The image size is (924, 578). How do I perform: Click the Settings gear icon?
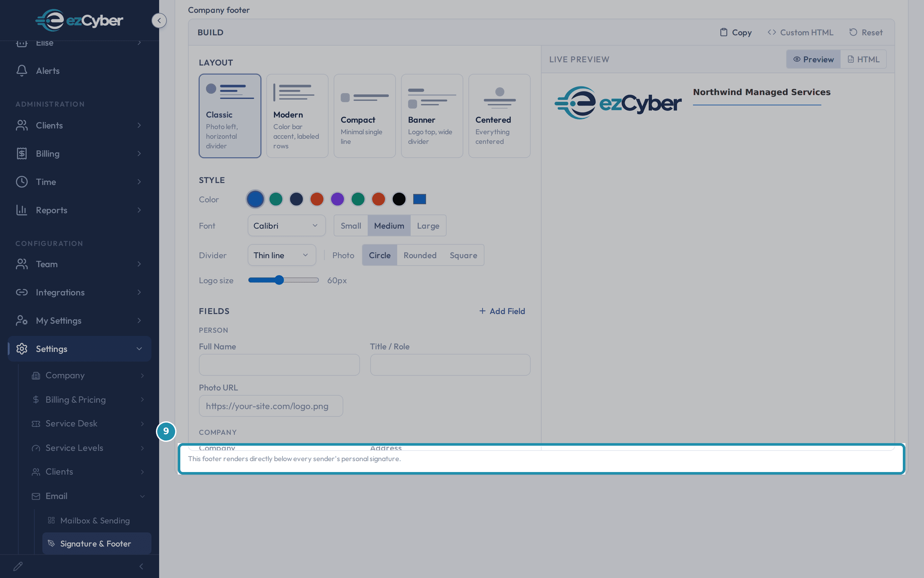coord(22,349)
